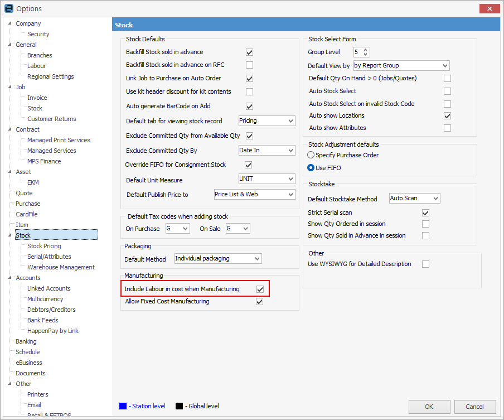Click the Cancel button

coord(475,407)
